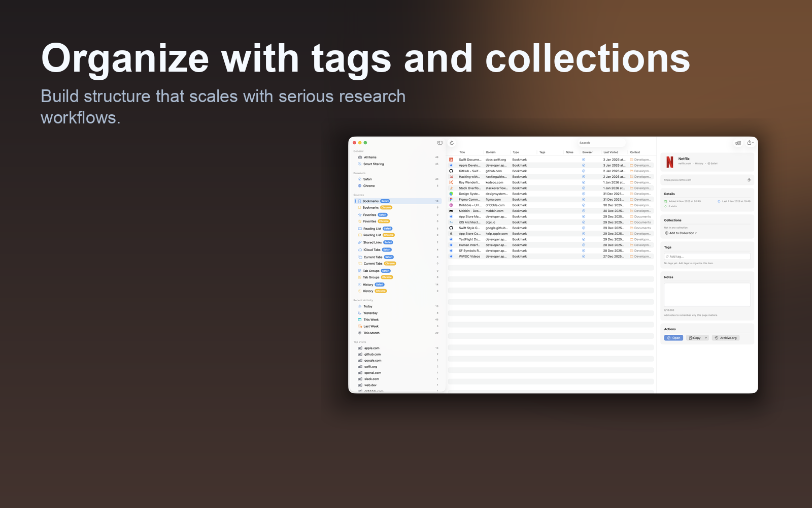
Task: Select the Chrome browser source
Action: click(369, 185)
